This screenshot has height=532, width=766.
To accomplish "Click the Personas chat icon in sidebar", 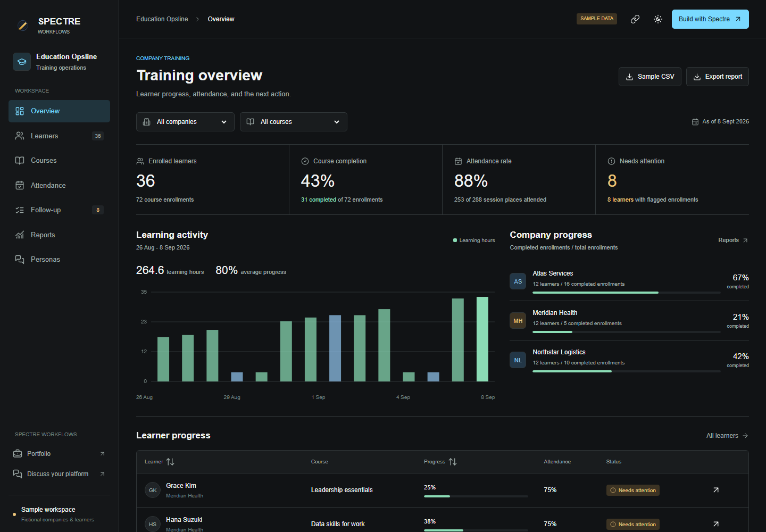I will [x=20, y=260].
